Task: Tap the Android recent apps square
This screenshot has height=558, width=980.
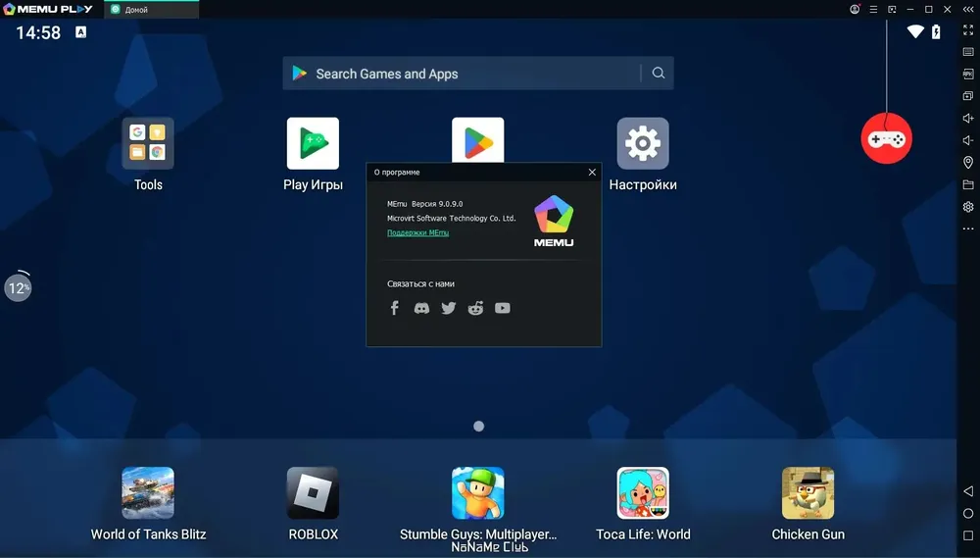Action: click(968, 535)
